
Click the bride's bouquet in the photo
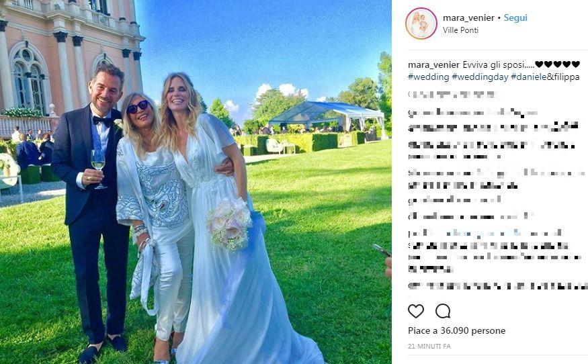(x=228, y=224)
